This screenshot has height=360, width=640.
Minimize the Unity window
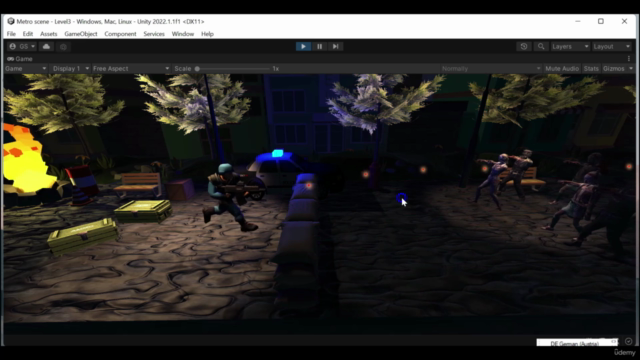578,21
